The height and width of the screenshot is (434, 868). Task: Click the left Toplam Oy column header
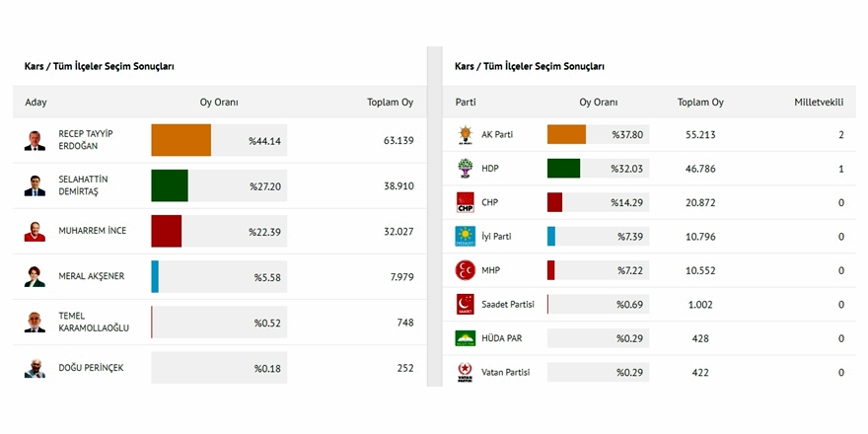coord(390,103)
